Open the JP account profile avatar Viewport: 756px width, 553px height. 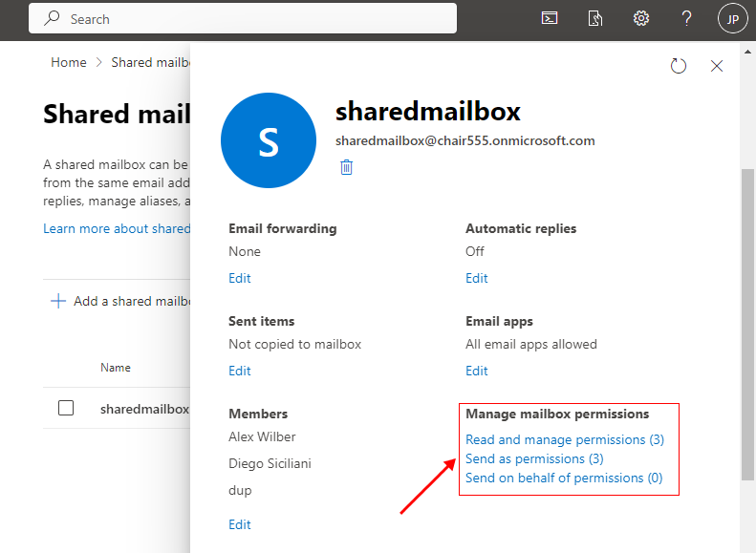(732, 18)
